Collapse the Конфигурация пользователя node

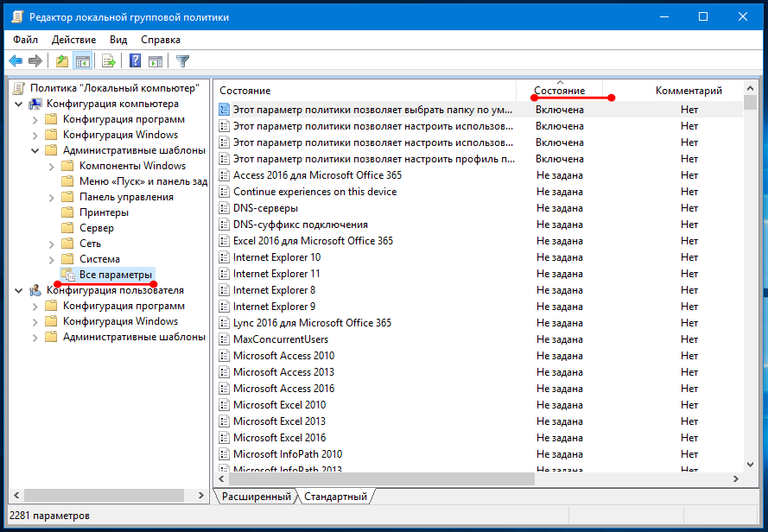click(x=19, y=290)
